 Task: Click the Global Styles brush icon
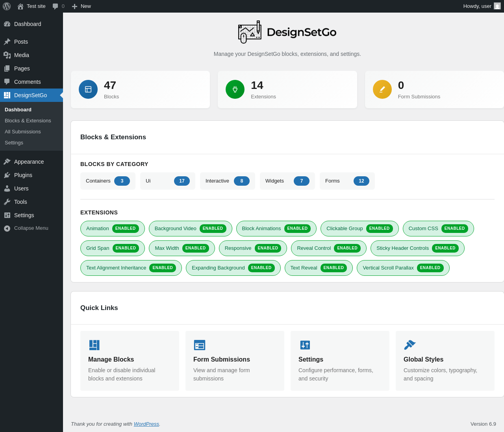410,345
